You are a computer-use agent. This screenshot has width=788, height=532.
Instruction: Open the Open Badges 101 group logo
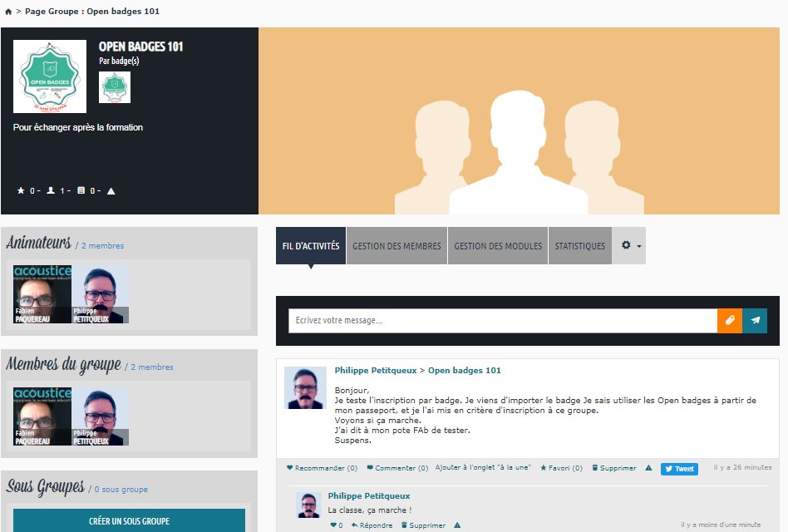[50, 76]
